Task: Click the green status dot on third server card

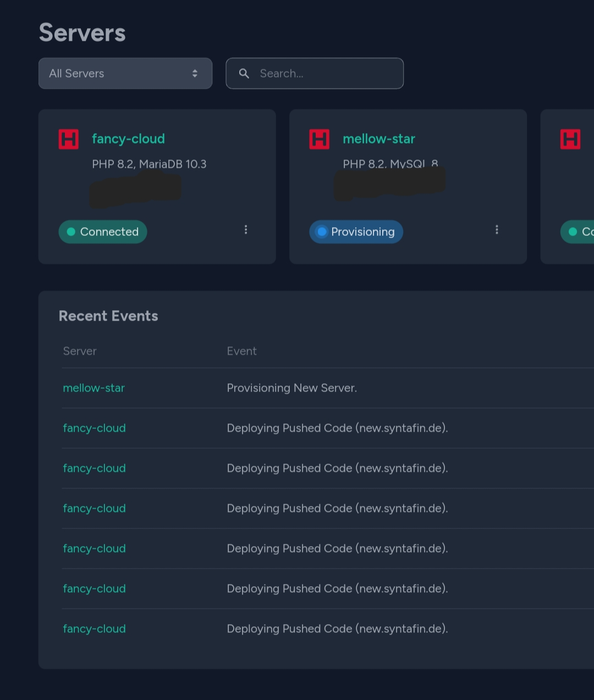Action: click(x=573, y=232)
